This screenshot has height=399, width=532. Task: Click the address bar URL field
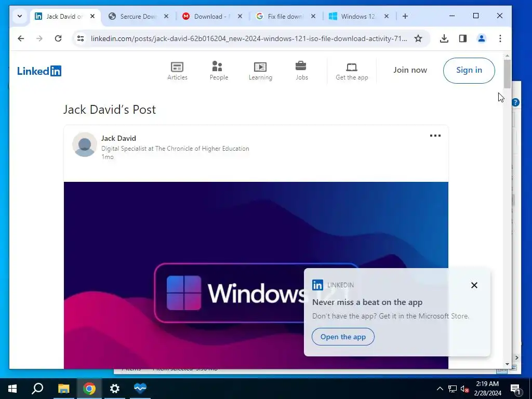coord(249,38)
